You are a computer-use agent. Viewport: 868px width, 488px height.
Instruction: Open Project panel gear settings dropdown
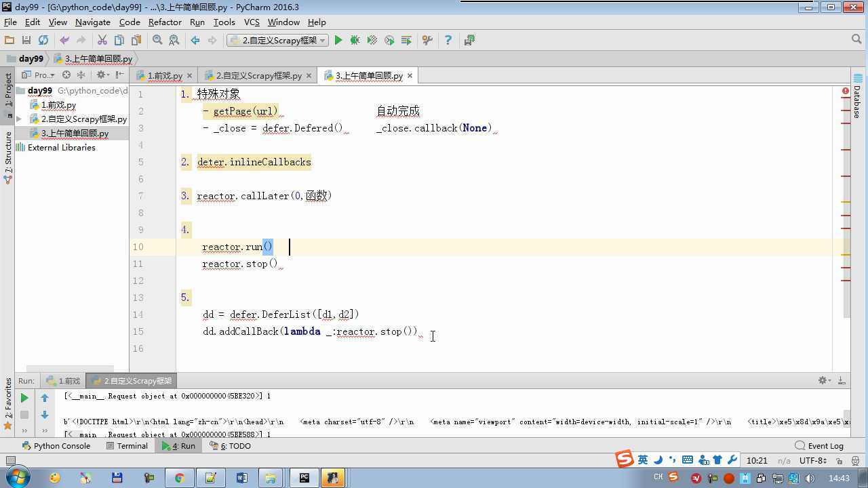tap(102, 75)
